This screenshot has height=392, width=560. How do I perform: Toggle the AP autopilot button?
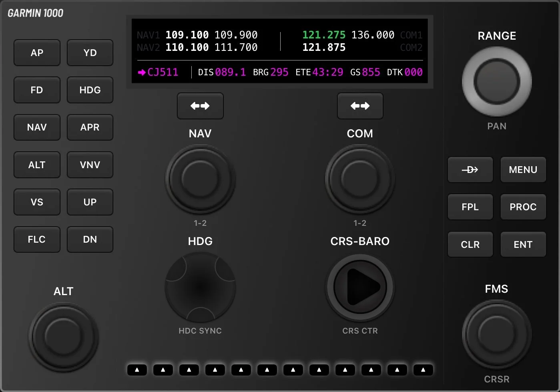[x=37, y=53]
